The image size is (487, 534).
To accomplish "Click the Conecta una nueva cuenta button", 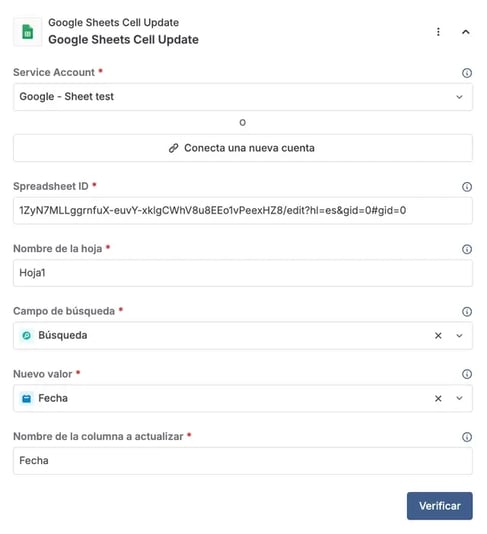I will [x=243, y=148].
